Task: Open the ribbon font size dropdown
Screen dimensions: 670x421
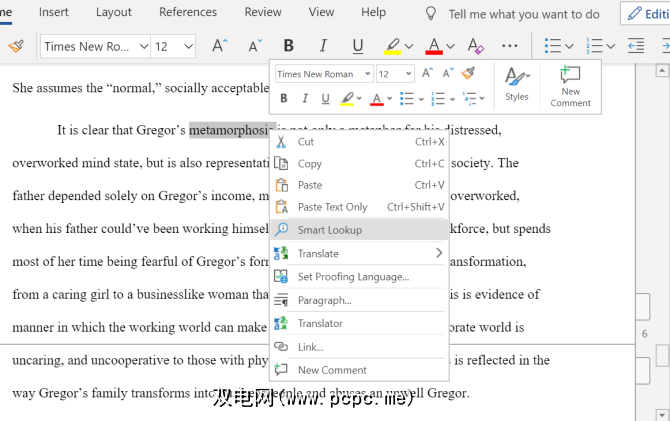Action: (188, 47)
